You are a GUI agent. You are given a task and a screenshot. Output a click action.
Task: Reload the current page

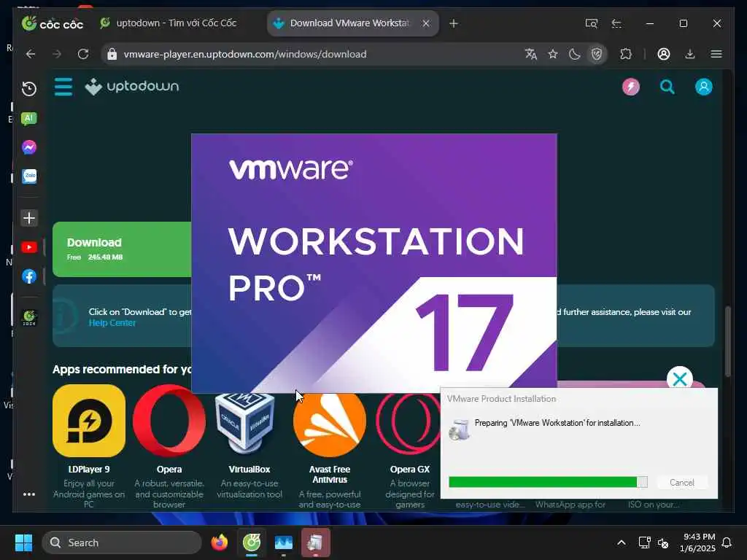click(x=83, y=54)
